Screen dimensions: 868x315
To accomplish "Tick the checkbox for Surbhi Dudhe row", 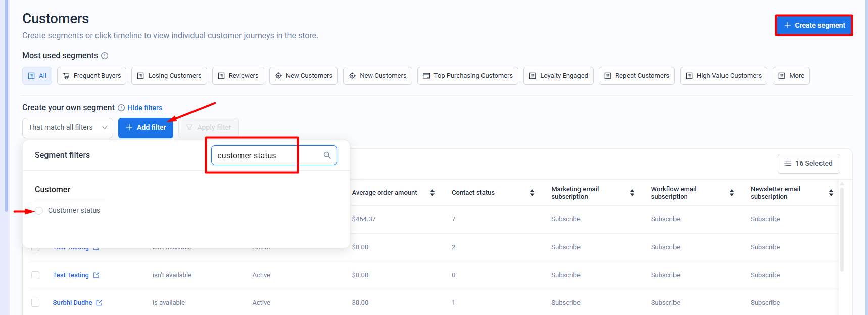I will click(x=35, y=303).
